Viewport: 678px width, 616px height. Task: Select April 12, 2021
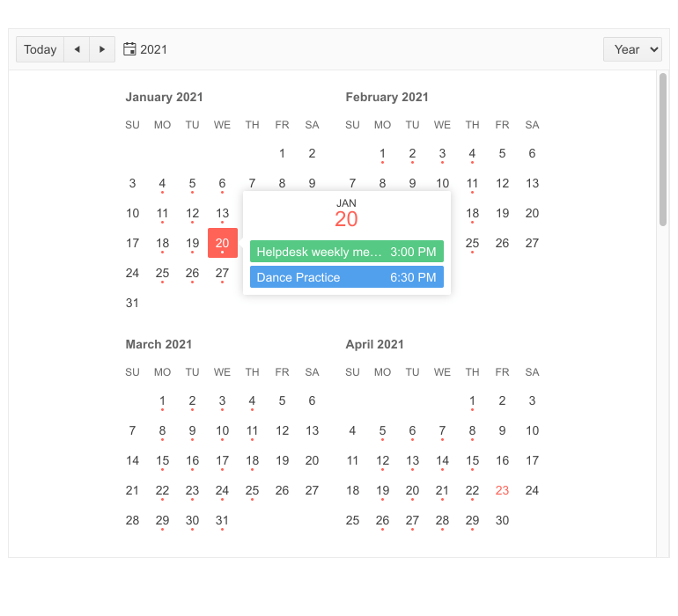point(383,460)
